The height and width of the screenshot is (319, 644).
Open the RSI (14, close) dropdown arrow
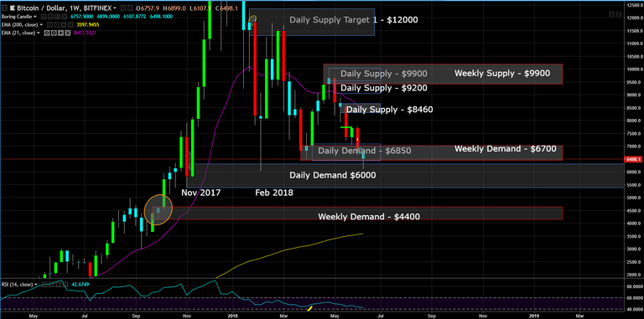coord(36,284)
